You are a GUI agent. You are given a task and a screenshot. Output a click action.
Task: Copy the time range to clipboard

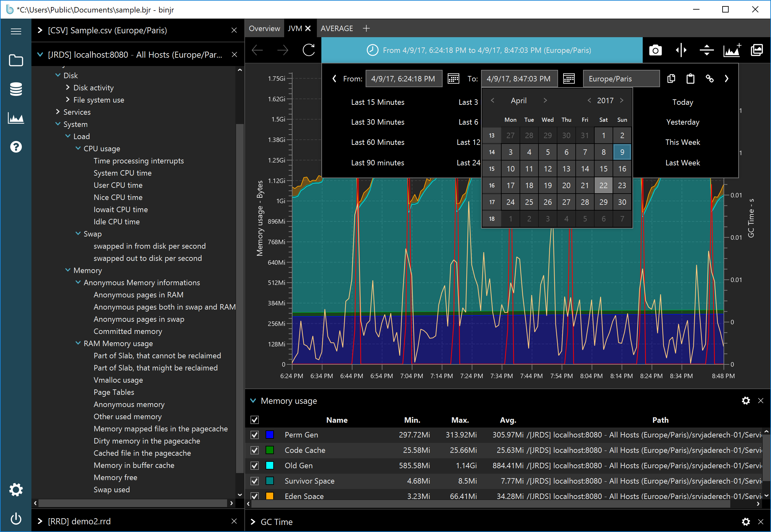(671, 79)
